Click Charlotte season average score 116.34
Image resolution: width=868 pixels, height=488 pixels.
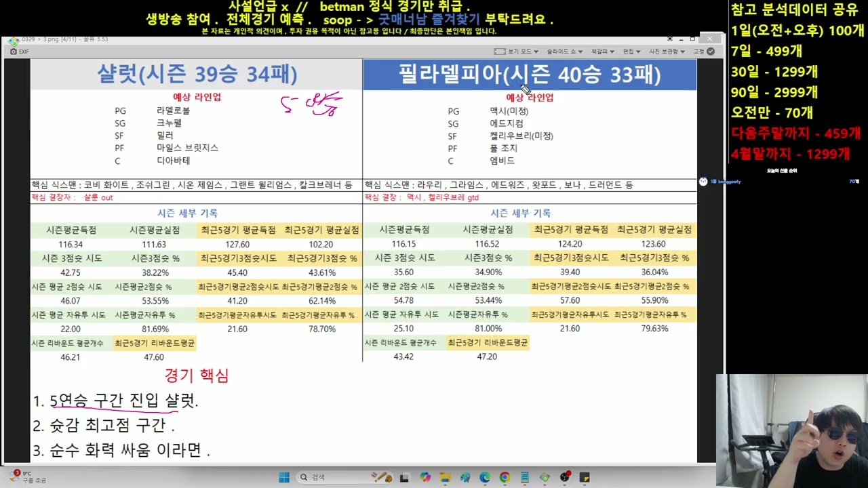pyautogui.click(x=71, y=245)
